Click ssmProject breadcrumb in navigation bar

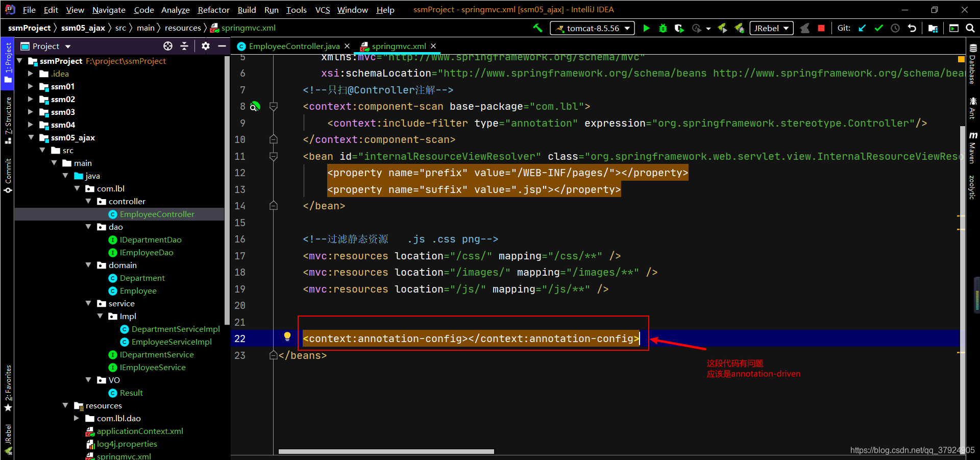(29, 28)
